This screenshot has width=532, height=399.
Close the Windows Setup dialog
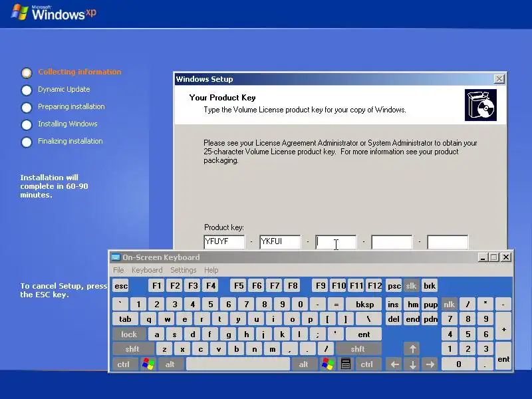499,78
